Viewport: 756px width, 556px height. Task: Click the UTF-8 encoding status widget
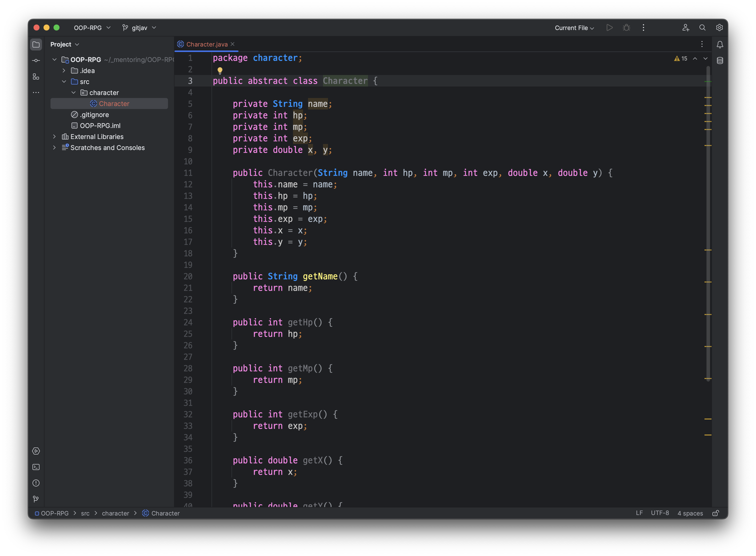pos(659,513)
